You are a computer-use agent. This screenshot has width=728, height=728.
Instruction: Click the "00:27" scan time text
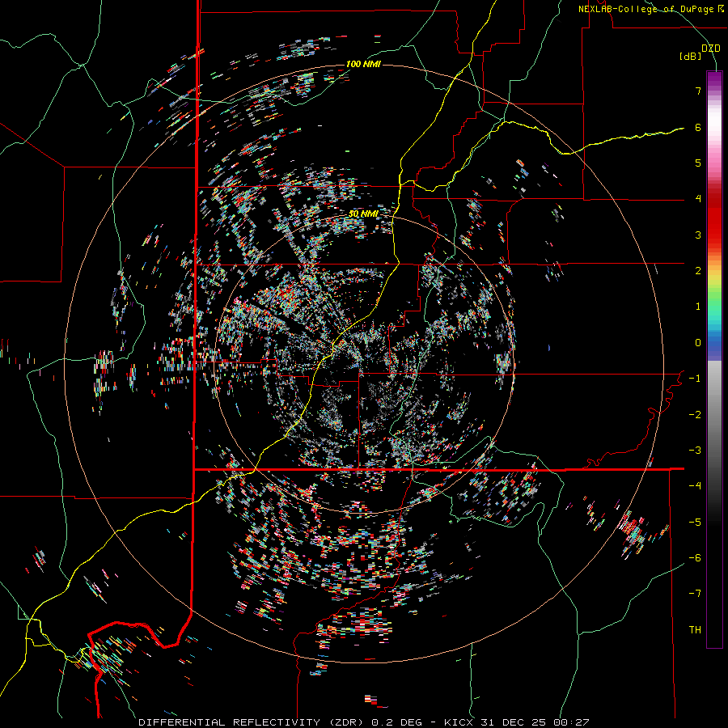pos(570,722)
